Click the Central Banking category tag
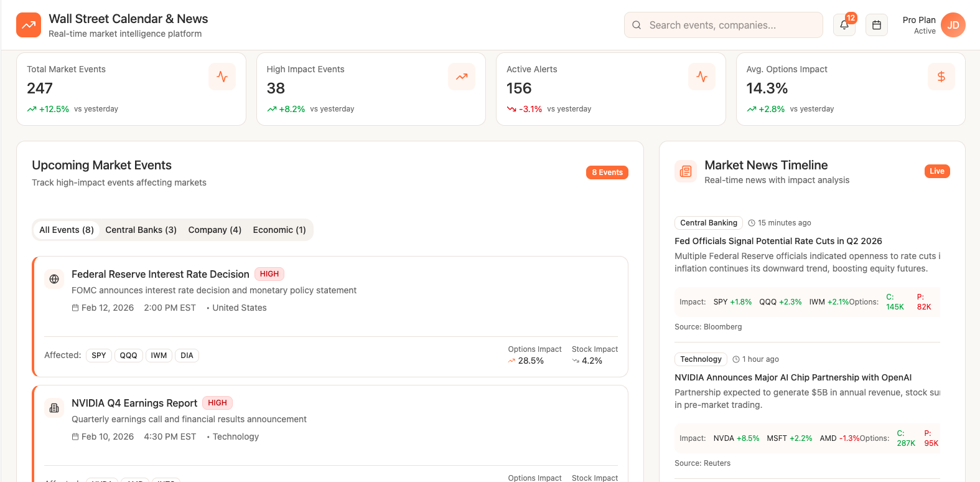980x482 pixels. [x=709, y=223]
